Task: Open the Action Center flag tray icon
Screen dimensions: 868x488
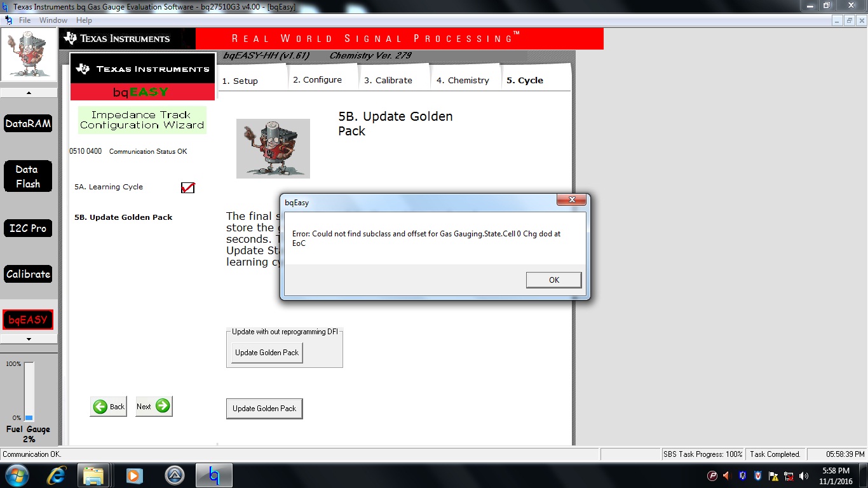Action: (773, 476)
